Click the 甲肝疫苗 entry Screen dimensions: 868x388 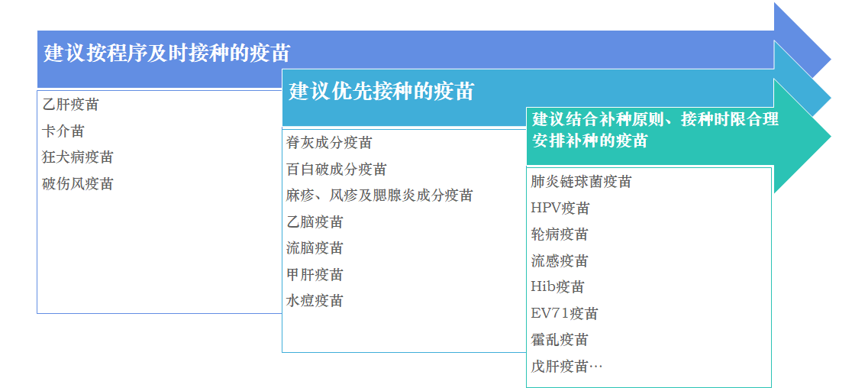coord(315,275)
